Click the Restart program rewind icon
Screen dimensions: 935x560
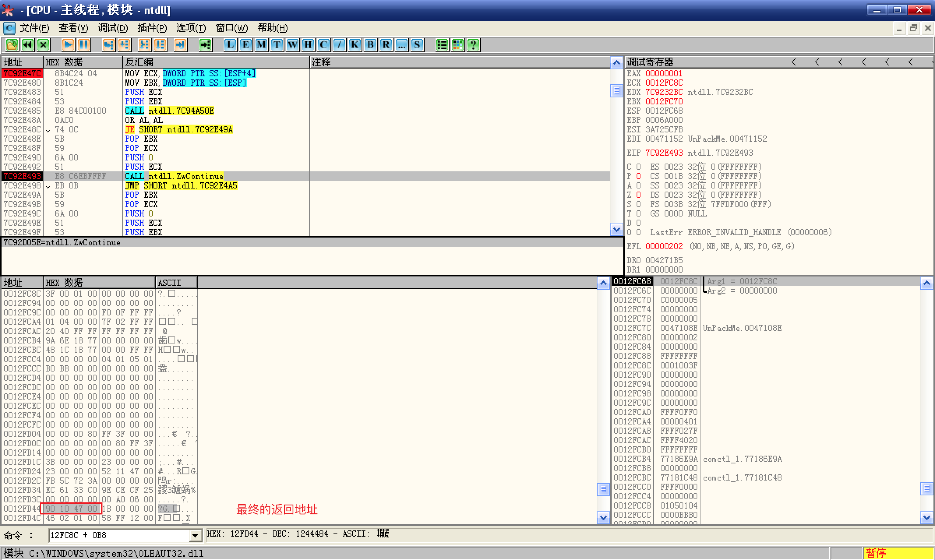pyautogui.click(x=28, y=45)
